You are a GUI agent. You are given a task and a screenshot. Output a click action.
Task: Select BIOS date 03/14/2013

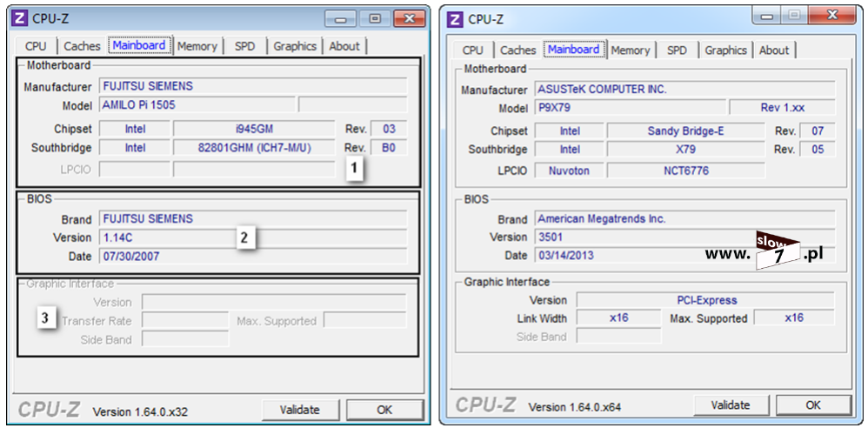tap(685, 255)
